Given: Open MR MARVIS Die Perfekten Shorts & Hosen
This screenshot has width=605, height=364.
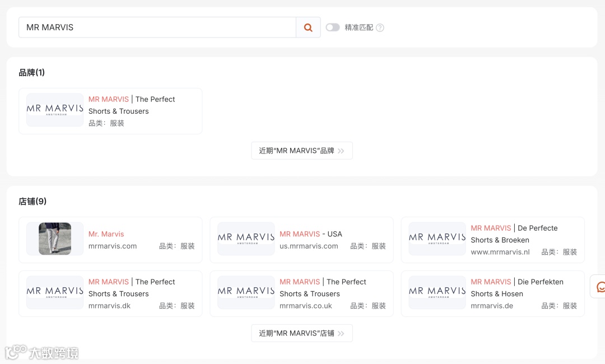Looking at the screenshot, I should click(517, 288).
